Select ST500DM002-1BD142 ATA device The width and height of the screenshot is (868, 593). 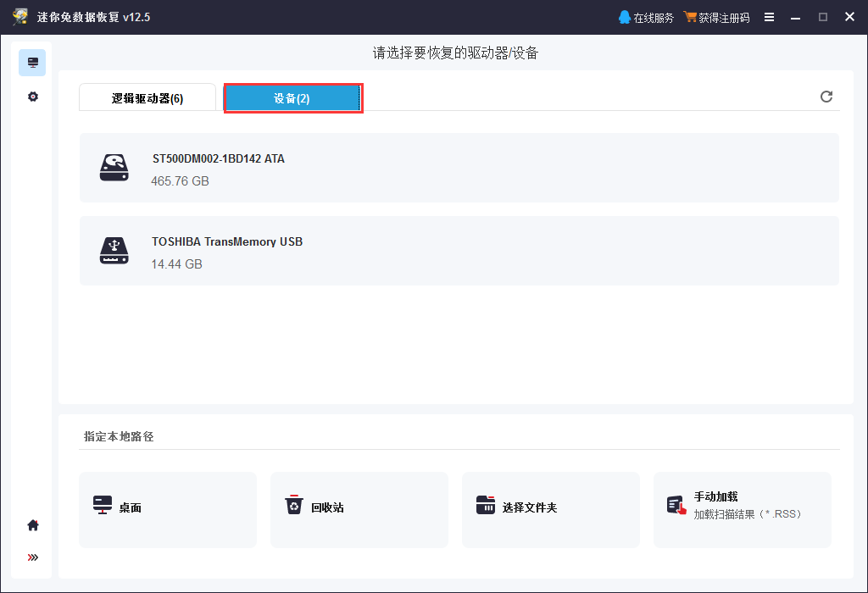pos(459,168)
